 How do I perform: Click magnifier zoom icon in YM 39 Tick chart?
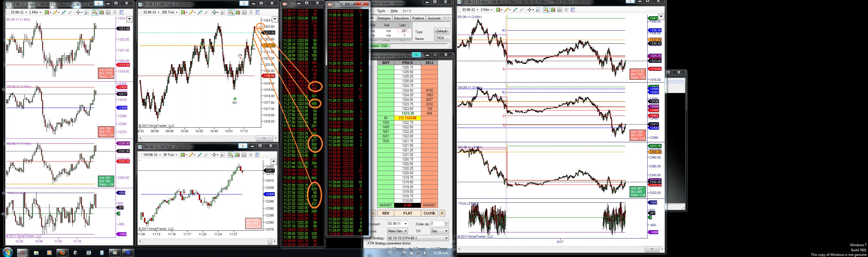(x=223, y=155)
